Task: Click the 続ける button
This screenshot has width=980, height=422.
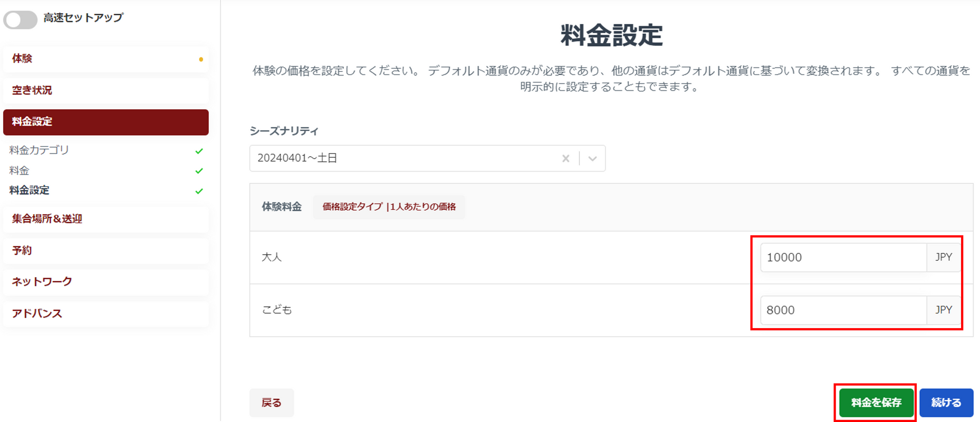Action: pyautogui.click(x=946, y=403)
